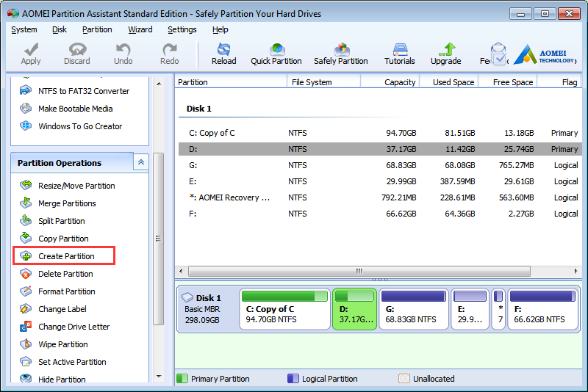
Task: Open the Safely Partition toolbar icon
Action: coord(342,49)
